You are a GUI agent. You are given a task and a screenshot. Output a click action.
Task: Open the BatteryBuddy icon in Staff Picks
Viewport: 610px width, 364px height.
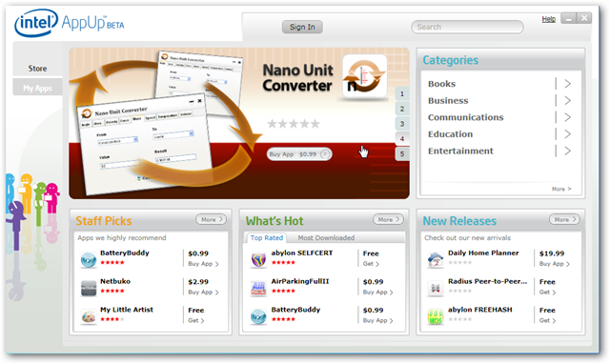pos(89,259)
